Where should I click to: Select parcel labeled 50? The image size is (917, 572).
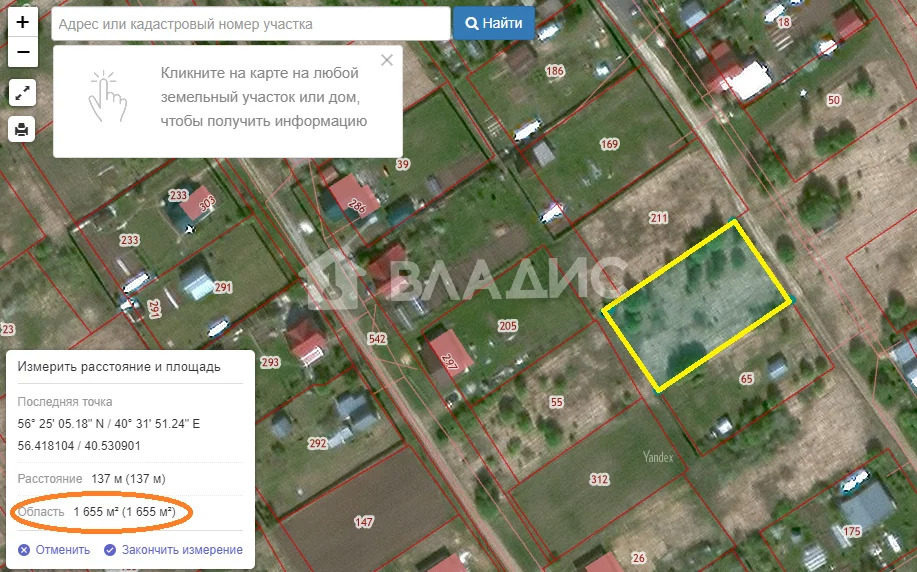[833, 100]
